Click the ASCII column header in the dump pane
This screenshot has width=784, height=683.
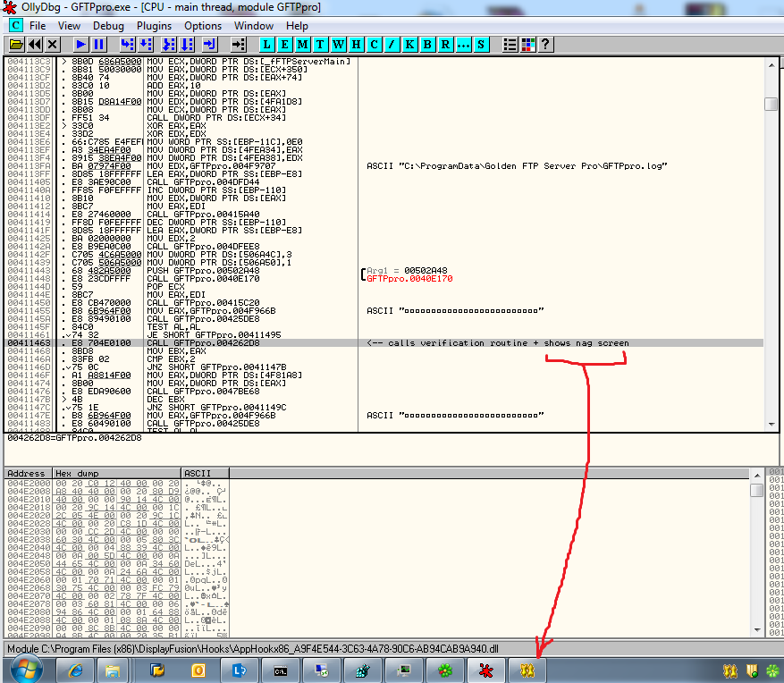pyautogui.click(x=205, y=473)
